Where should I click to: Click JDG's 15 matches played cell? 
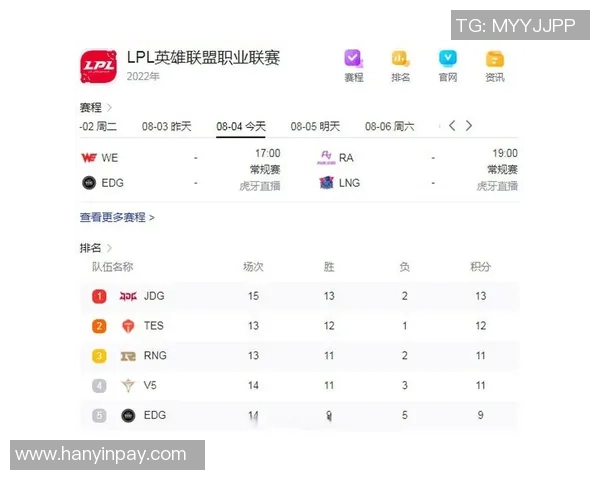(253, 296)
